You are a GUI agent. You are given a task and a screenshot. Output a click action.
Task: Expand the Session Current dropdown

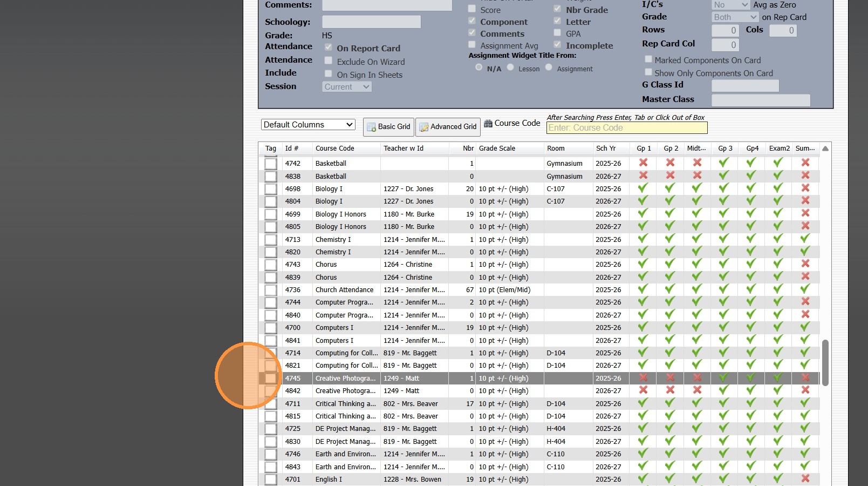[347, 87]
